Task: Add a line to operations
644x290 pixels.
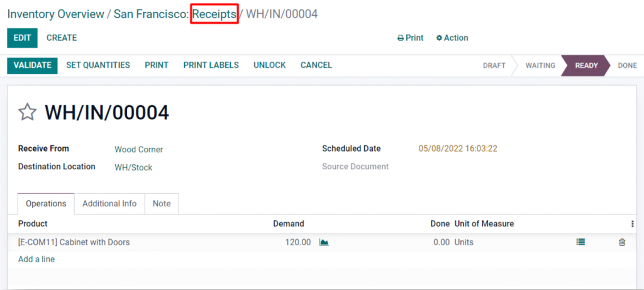Action: tap(36, 259)
